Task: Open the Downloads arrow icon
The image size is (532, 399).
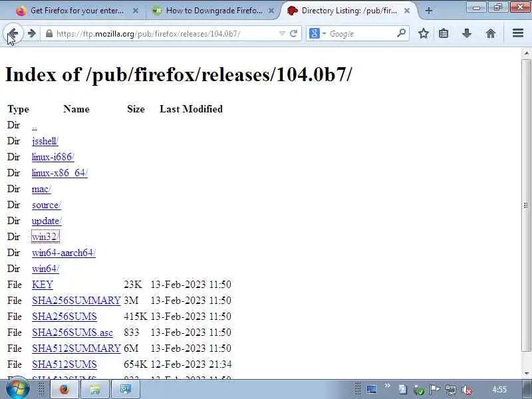Action: pyautogui.click(x=467, y=33)
